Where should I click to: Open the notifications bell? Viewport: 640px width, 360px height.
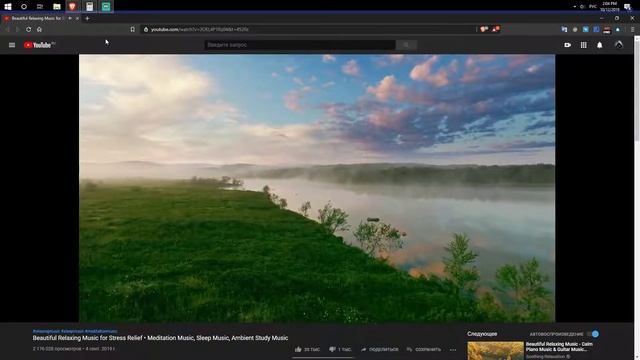coord(600,45)
